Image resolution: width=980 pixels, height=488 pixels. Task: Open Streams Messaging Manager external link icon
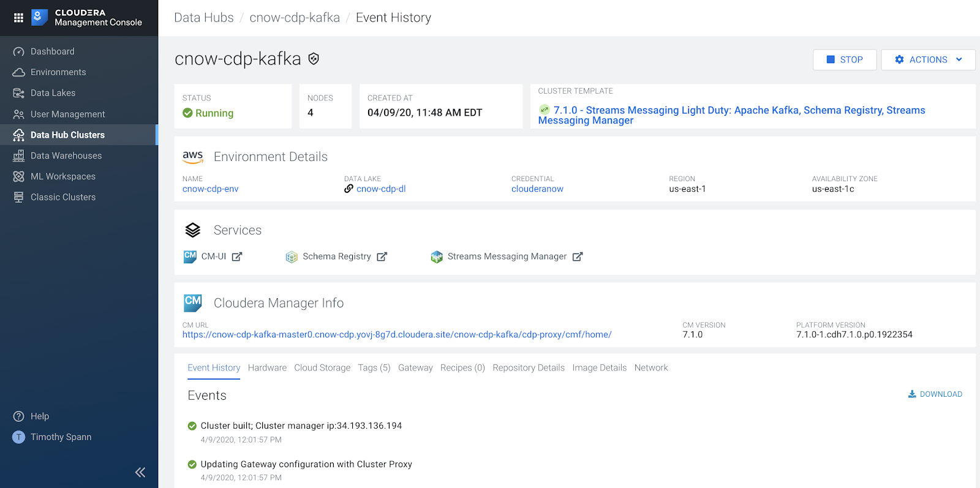pos(578,257)
